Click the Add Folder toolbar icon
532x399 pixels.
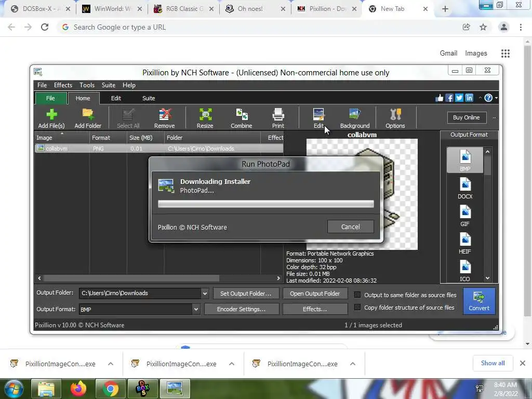coord(88,118)
